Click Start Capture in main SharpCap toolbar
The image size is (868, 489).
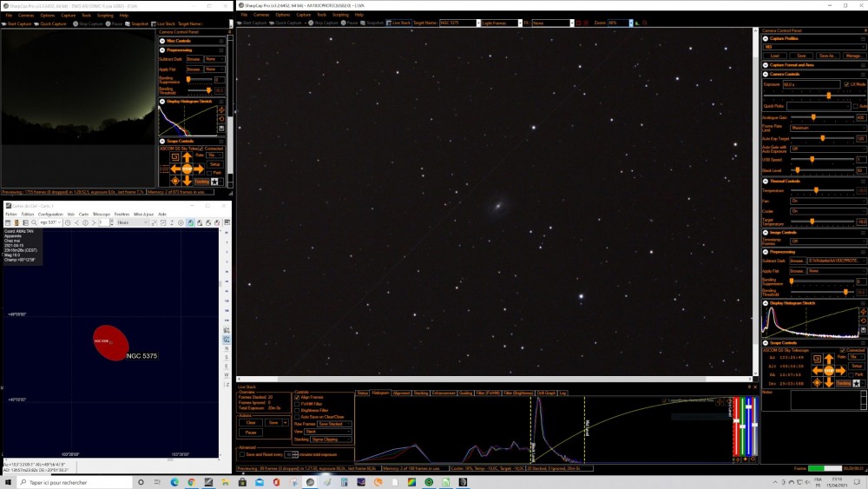coord(253,23)
